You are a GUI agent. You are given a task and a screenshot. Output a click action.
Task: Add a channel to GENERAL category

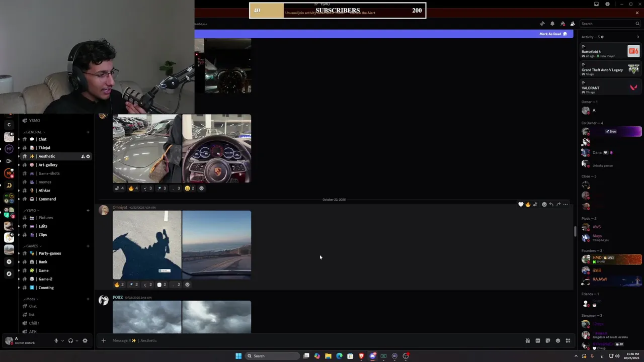(x=88, y=132)
